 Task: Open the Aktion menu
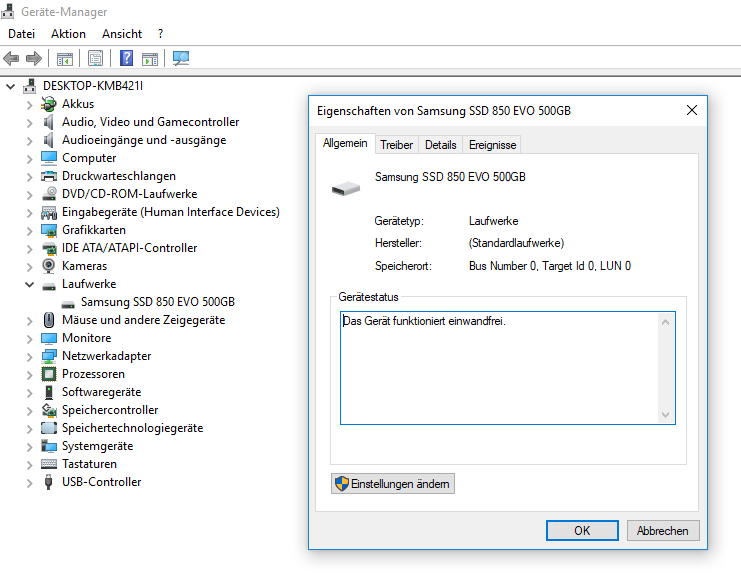pyautogui.click(x=69, y=34)
